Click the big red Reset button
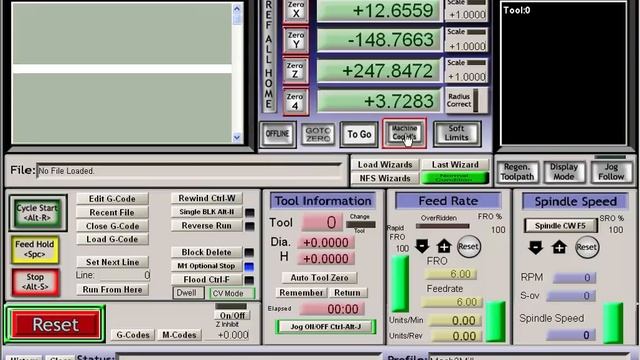This screenshot has height=360, width=640. click(55, 324)
